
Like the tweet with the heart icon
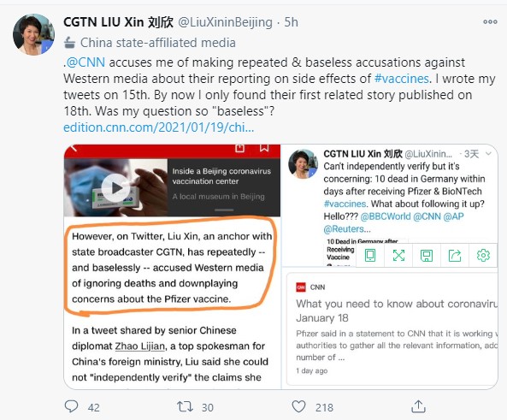pos(298,406)
